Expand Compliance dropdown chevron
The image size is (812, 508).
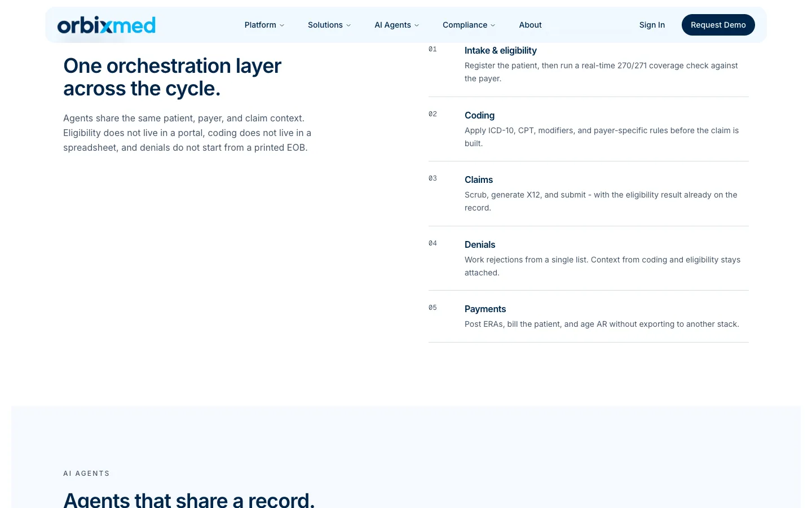pyautogui.click(x=493, y=25)
